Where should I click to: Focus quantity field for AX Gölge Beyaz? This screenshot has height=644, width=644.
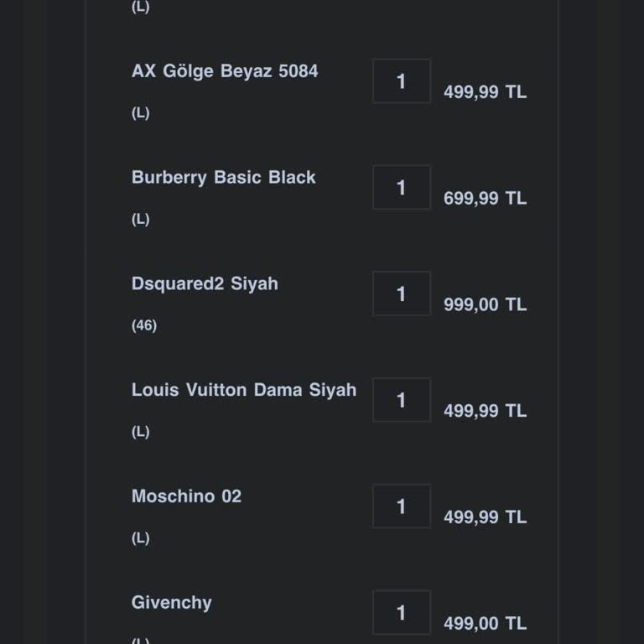[402, 81]
